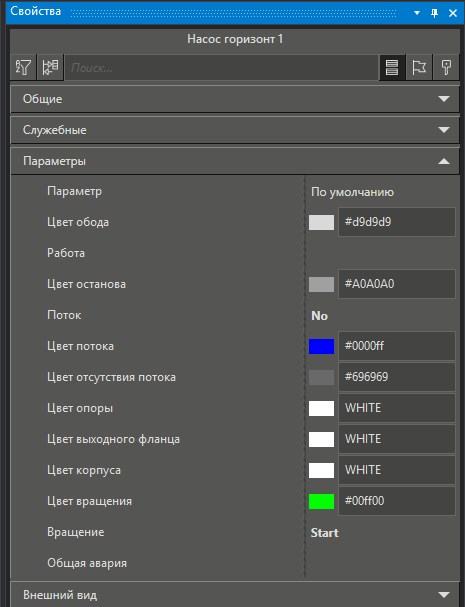Click the Цвет выходного фланца label
Screen dimensions: 465x607
click(113, 439)
